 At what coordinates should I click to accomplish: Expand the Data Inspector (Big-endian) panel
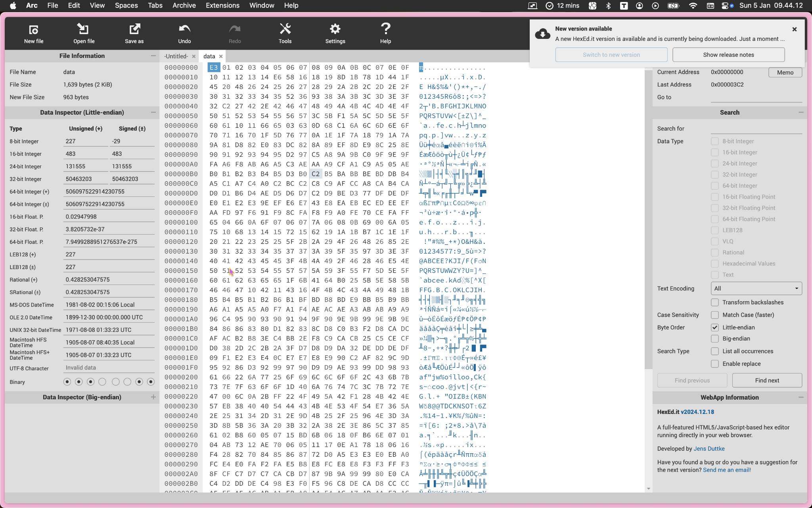(153, 397)
